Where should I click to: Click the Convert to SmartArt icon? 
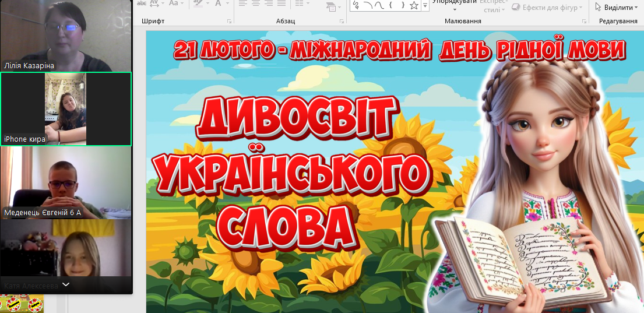pyautogui.click(x=330, y=6)
